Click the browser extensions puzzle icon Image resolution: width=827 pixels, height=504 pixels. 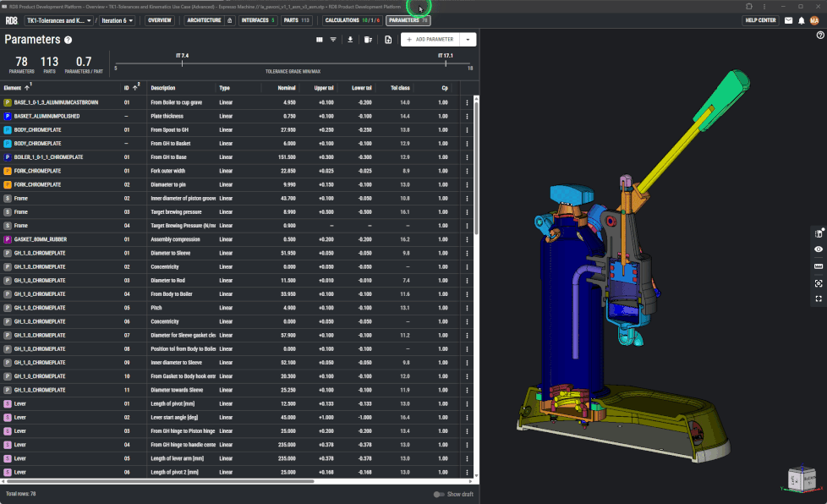point(749,6)
